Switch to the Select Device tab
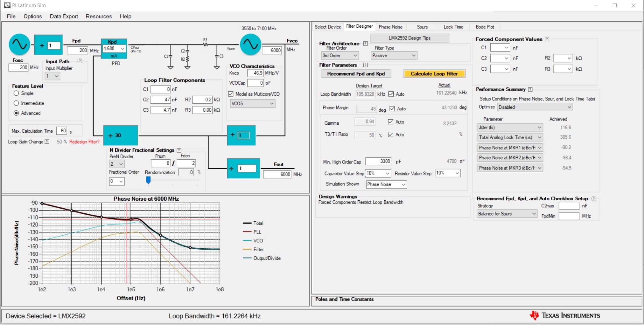This screenshot has height=325, width=644. coord(328,27)
